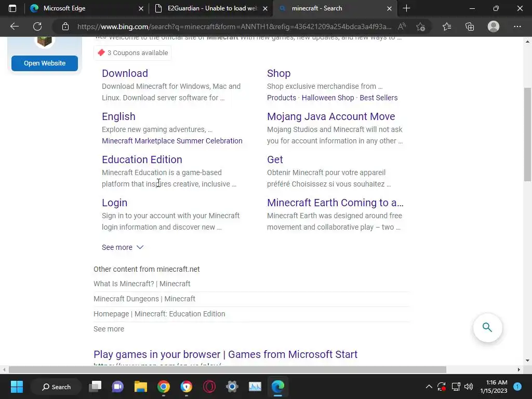The height and width of the screenshot is (399, 532).
Task: Click the scroll down arrow
Action: point(528,361)
